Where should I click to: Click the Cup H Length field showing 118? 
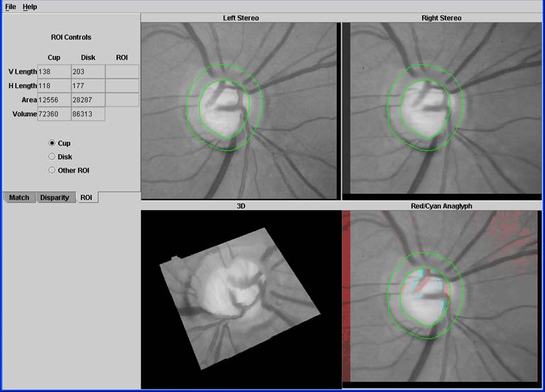(x=54, y=86)
